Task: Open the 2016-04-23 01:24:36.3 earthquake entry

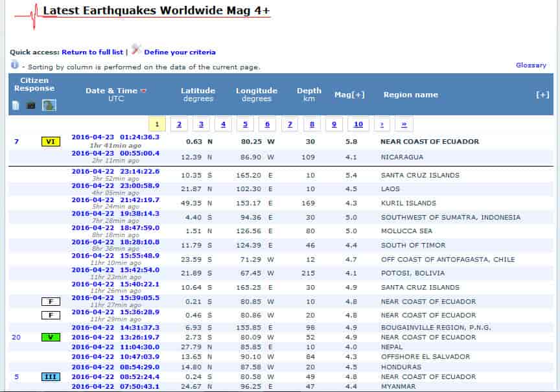Action: pyautogui.click(x=115, y=137)
